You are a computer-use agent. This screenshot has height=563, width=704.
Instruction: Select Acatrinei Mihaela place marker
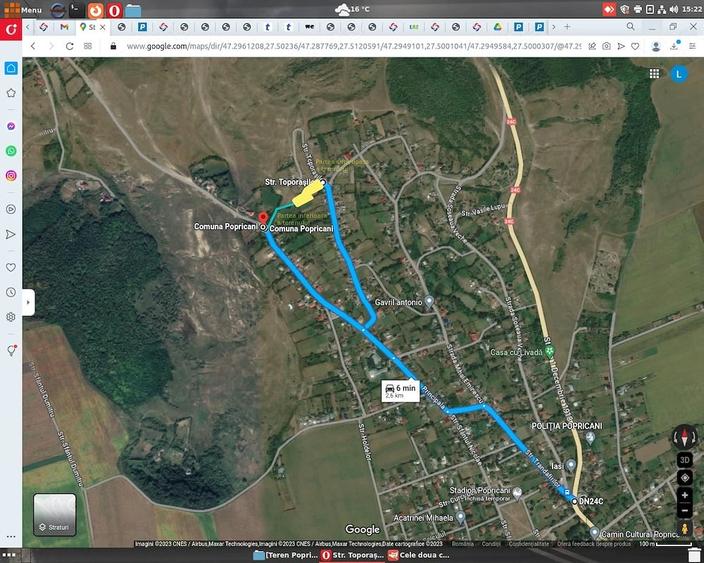point(460,517)
